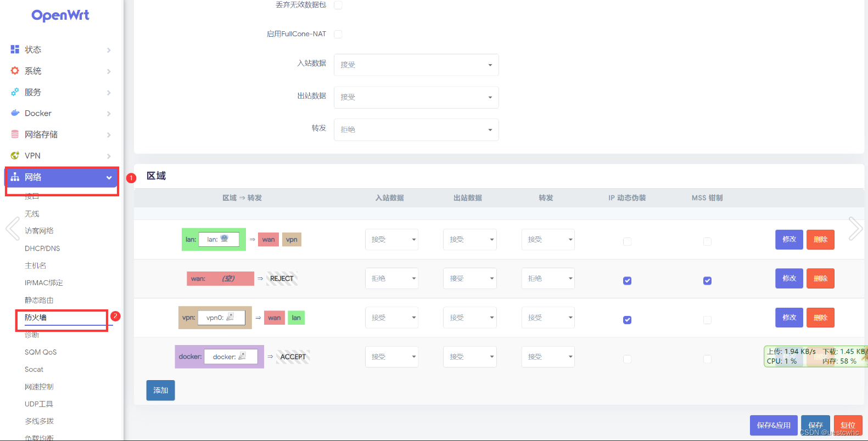This screenshot has width=868, height=441.
Task: Toggle MSS clamping for vpn zone
Action: click(707, 320)
